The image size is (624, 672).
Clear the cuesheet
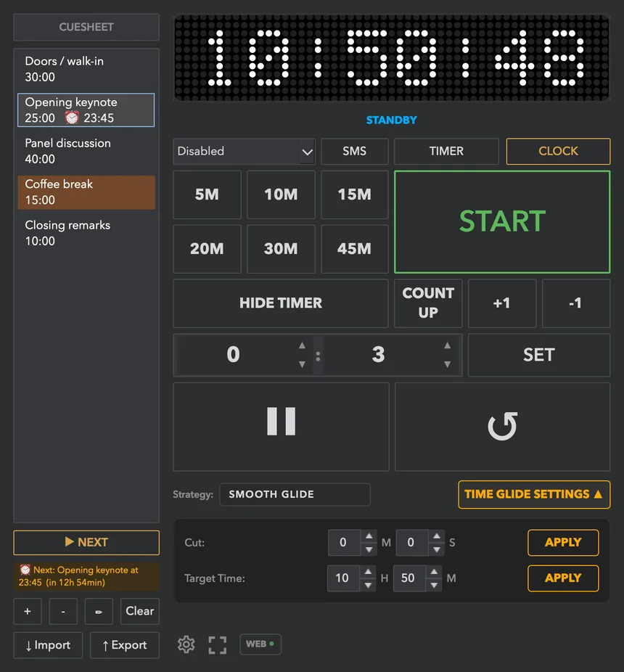140,611
